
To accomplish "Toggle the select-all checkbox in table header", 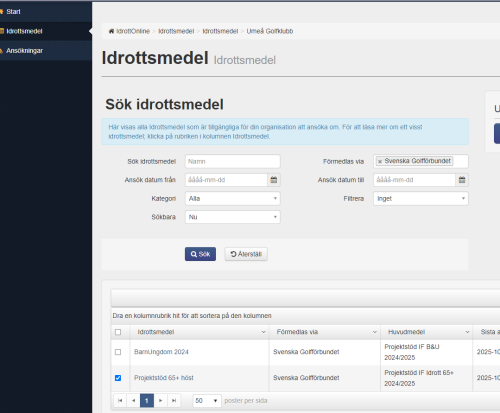I will point(118,332).
